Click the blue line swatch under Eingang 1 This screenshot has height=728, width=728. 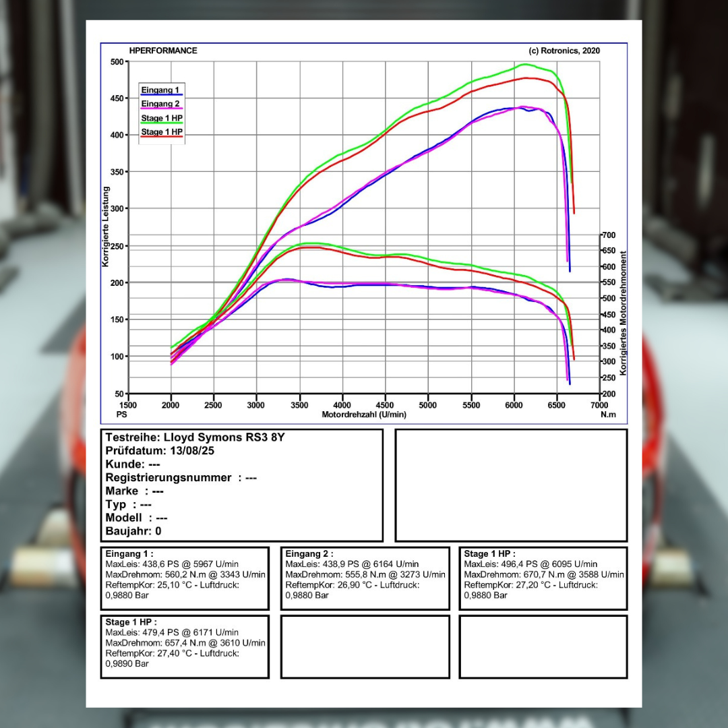point(162,95)
